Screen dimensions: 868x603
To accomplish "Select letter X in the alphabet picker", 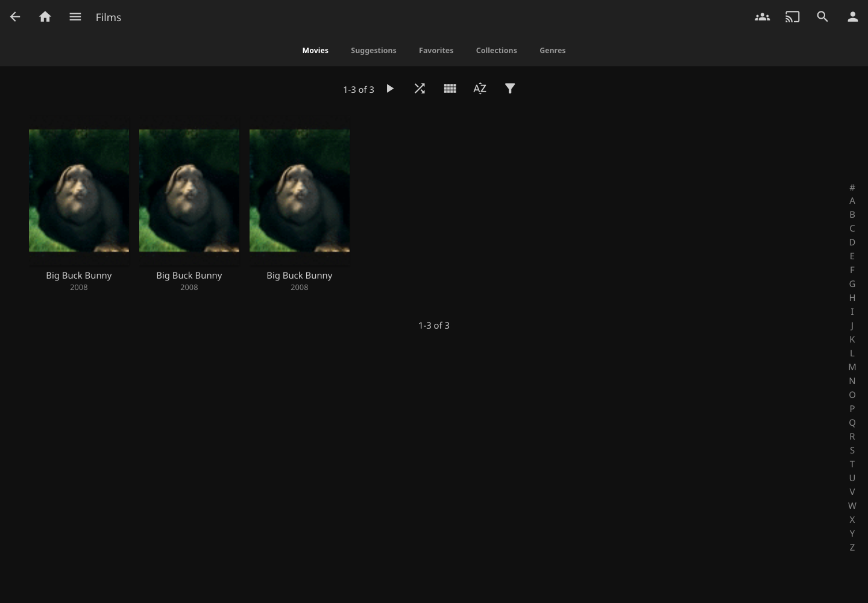I will click(852, 519).
